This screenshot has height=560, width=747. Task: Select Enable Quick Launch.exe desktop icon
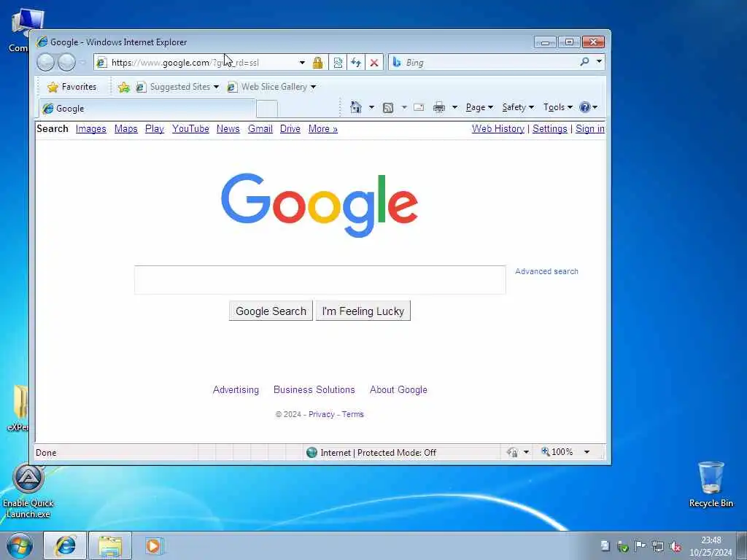[28, 491]
